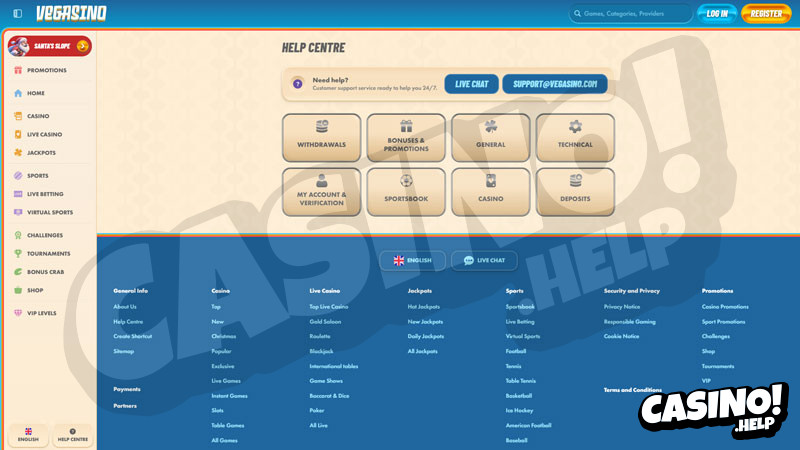Click the Log In button
The width and height of the screenshot is (800, 450).
(x=717, y=14)
